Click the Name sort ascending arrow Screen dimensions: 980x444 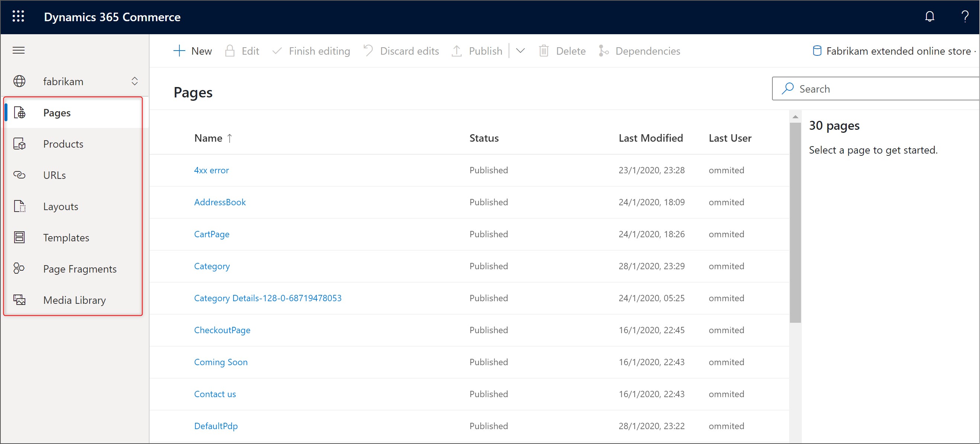click(230, 138)
